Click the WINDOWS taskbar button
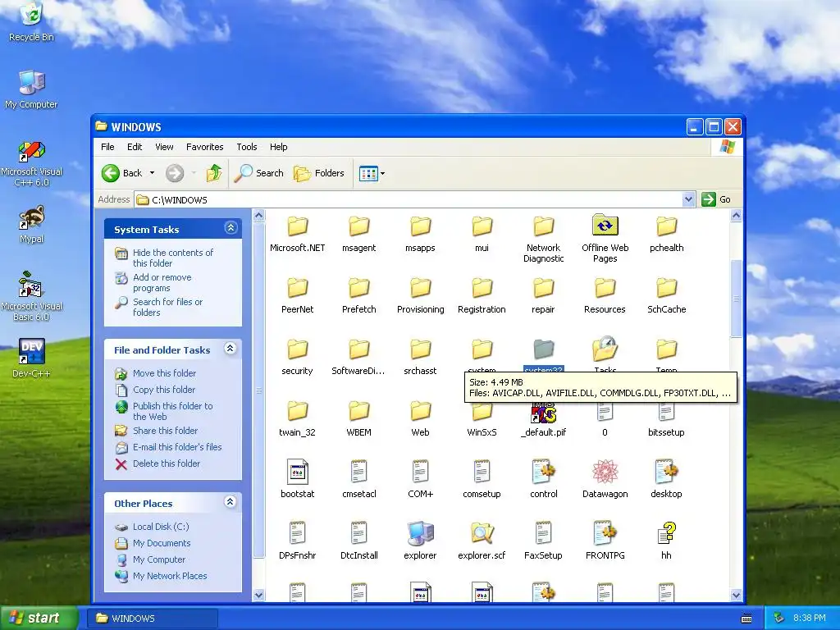 [152, 619]
